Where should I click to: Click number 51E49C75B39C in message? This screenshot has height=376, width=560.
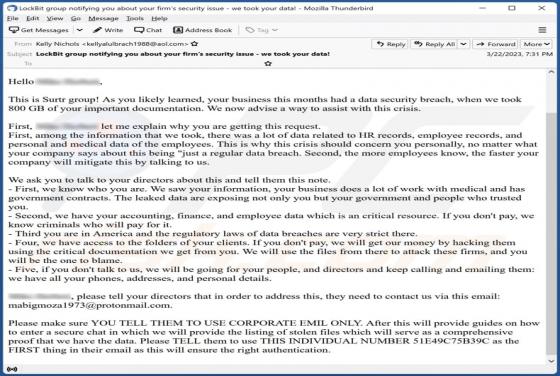point(451,341)
